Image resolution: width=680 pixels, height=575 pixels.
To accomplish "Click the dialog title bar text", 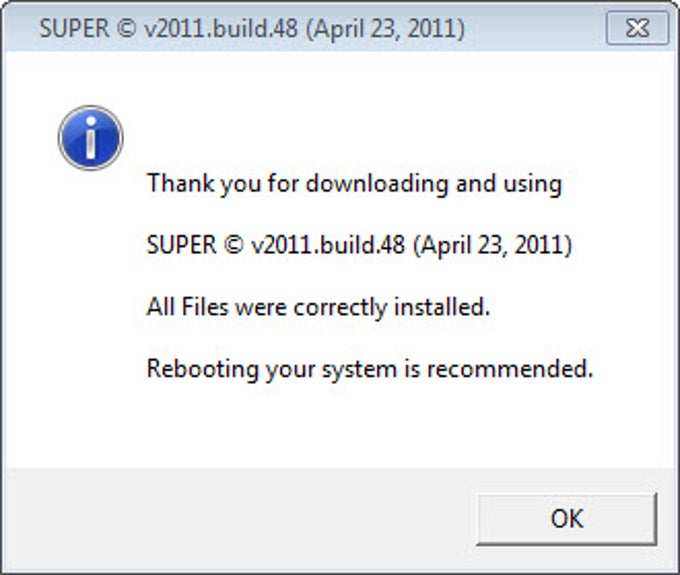I will coord(252,29).
